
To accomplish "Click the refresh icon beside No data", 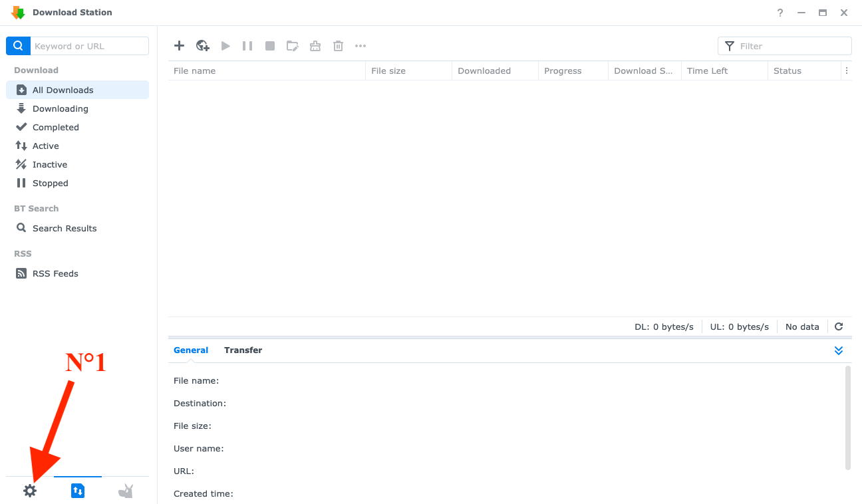I will (x=839, y=326).
